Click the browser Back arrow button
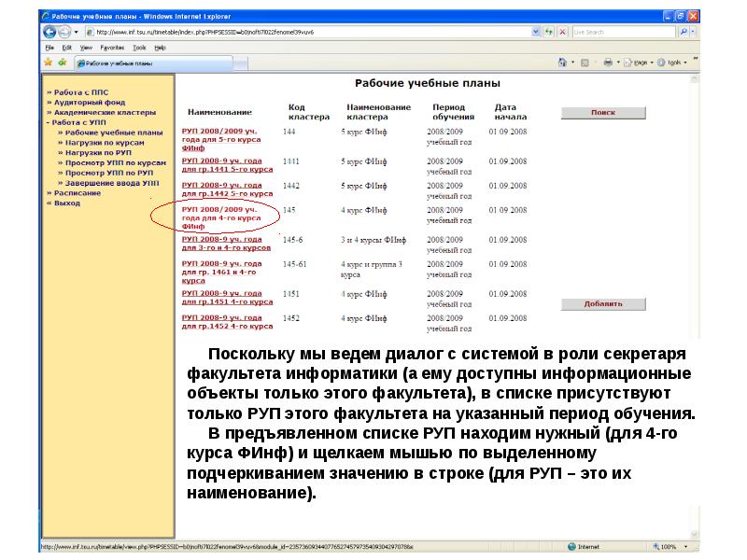Image resolution: width=747 pixels, height=560 pixels. coord(50,32)
